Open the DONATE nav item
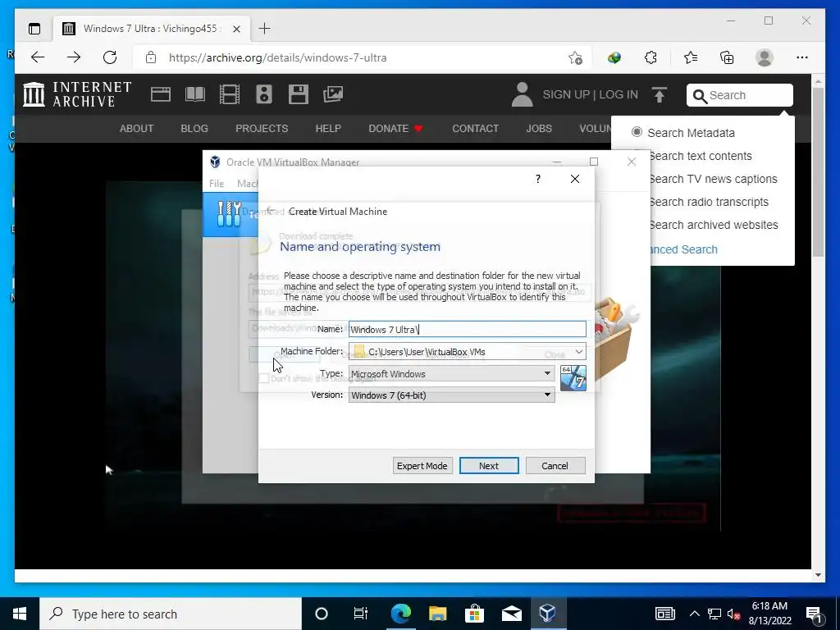Image resolution: width=840 pixels, height=630 pixels. [395, 129]
